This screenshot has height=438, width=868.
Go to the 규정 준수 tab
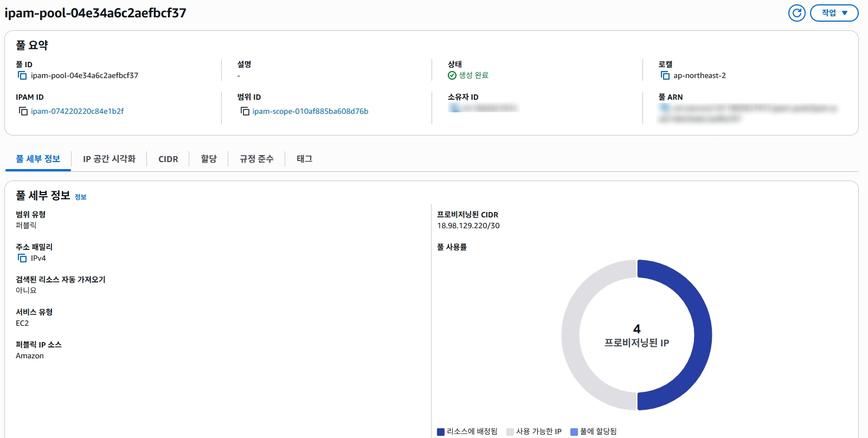click(256, 159)
